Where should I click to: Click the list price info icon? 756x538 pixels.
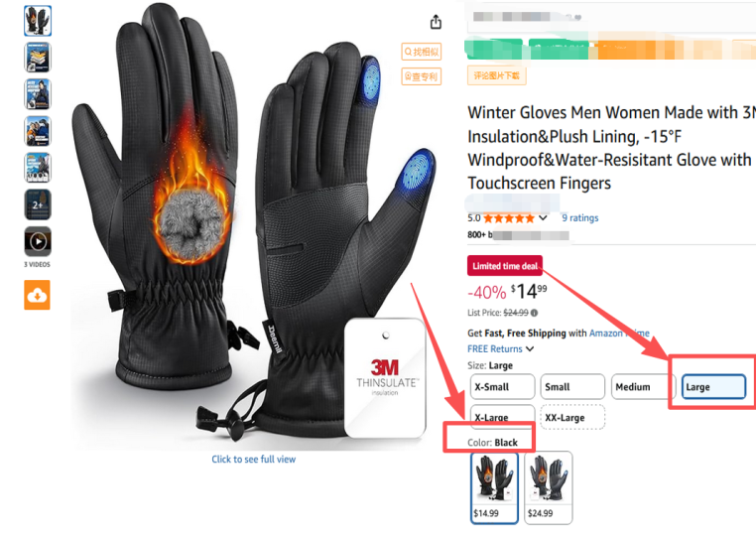coord(534,313)
